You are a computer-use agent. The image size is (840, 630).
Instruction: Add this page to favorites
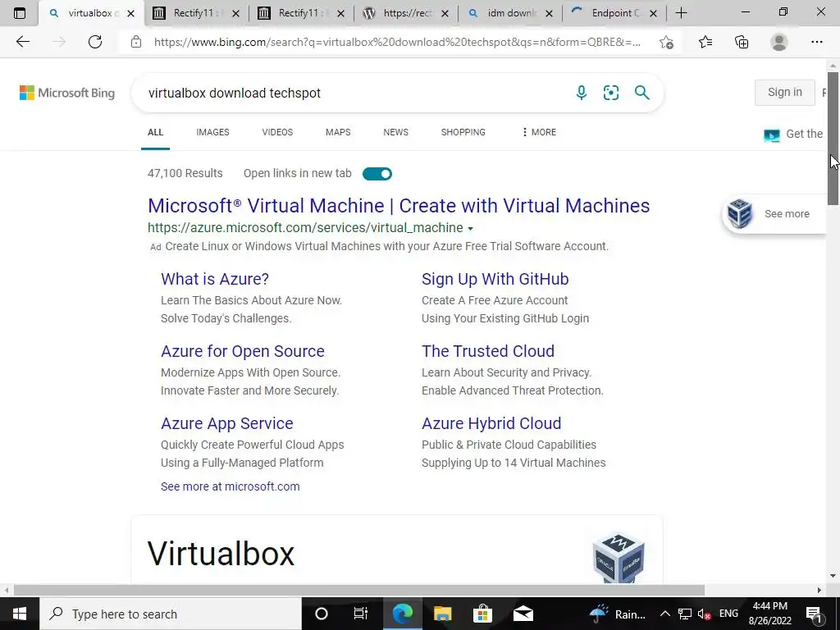point(666,42)
